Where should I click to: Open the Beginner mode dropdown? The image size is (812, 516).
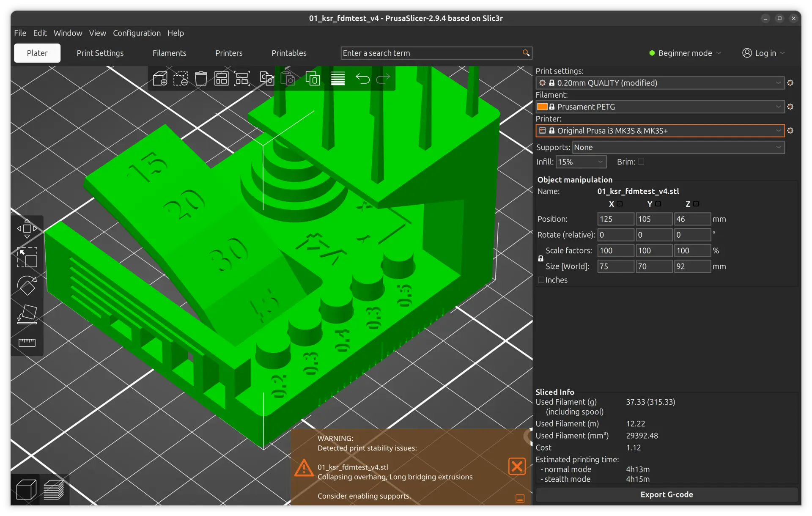(x=685, y=53)
